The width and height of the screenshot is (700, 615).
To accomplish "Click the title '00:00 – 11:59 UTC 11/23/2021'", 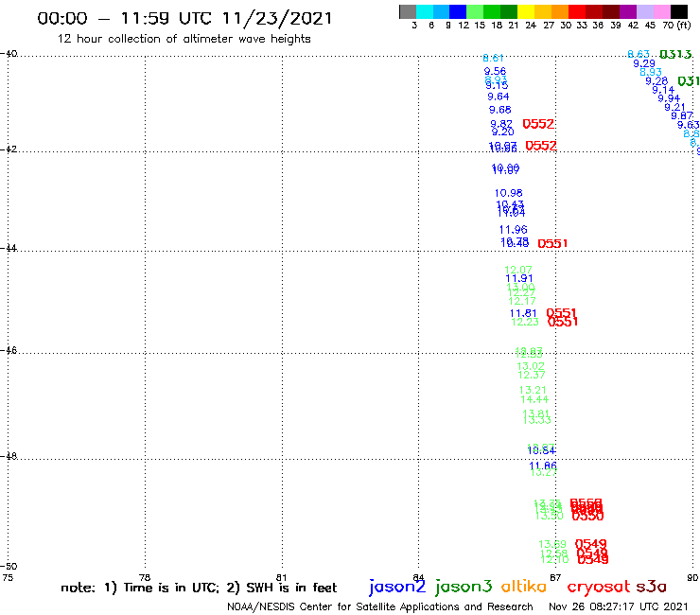I will (184, 19).
